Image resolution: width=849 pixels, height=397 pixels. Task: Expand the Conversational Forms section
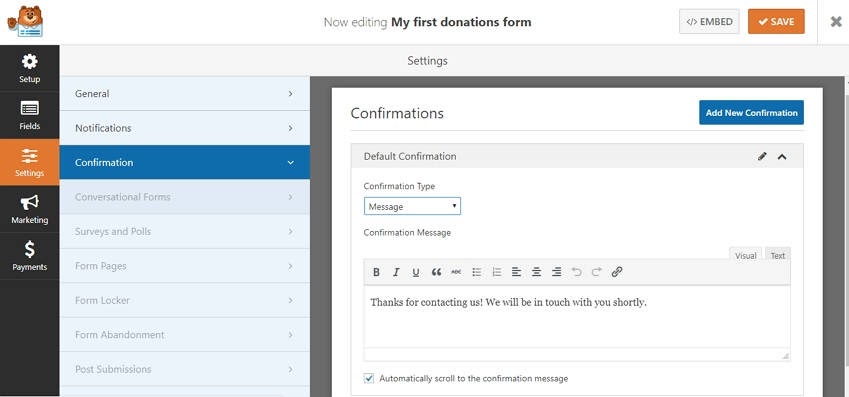click(185, 197)
